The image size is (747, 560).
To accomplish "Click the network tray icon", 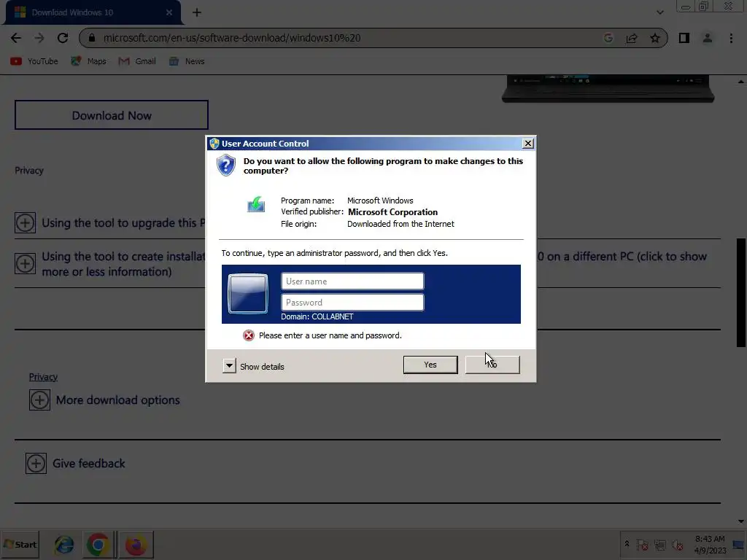I will pos(660,545).
